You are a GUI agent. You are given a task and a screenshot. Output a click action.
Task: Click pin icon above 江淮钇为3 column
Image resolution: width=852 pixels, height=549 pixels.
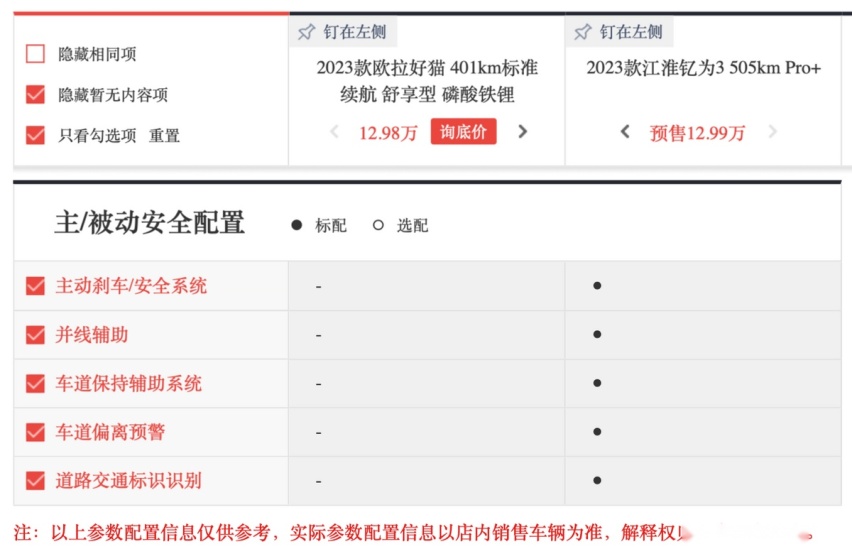click(x=583, y=32)
